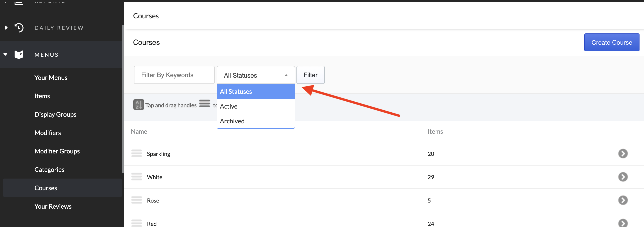Click the drag handles icon in the instruction text
Image resolution: width=644 pixels, height=227 pixels.
(205, 103)
